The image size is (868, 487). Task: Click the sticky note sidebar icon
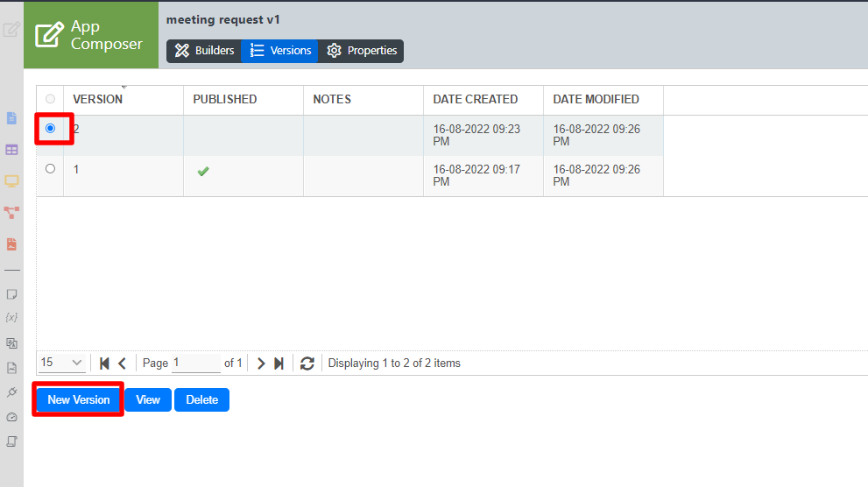[x=11, y=294]
